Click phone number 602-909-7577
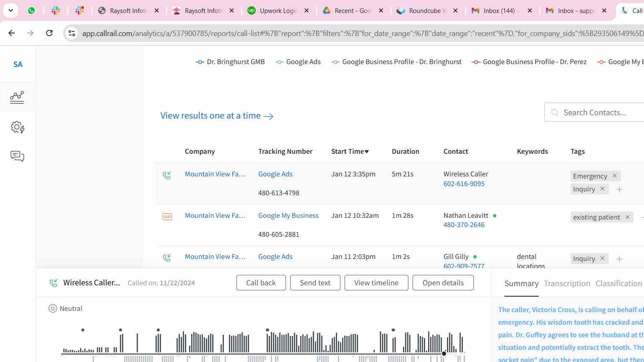The width and height of the screenshot is (644, 362). pyautogui.click(x=464, y=266)
